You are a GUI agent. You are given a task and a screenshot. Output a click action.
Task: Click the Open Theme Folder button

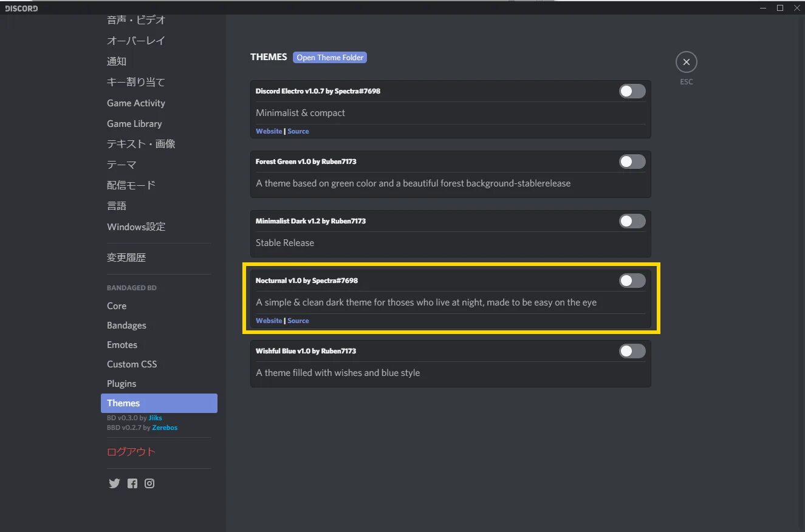coord(330,57)
